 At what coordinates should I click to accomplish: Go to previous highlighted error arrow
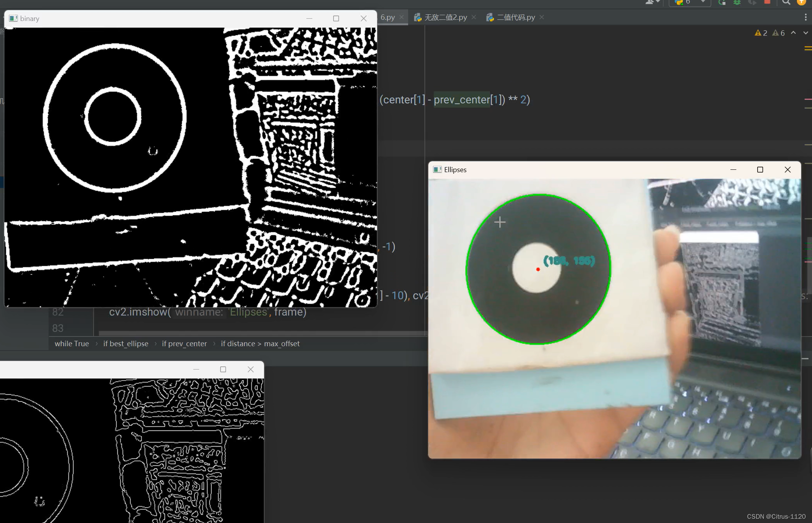(x=793, y=33)
